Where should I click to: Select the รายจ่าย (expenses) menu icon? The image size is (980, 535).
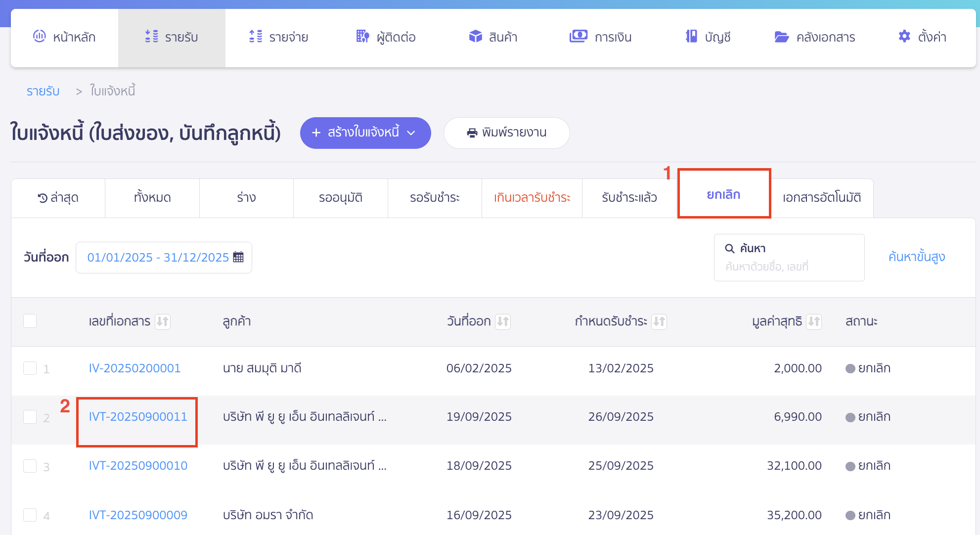[255, 37]
